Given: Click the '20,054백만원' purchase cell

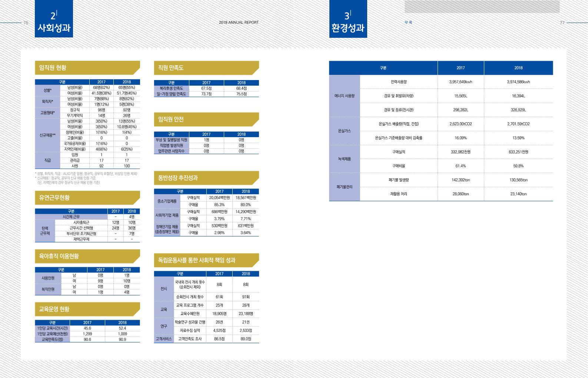Looking at the screenshot, I should click(x=219, y=198).
